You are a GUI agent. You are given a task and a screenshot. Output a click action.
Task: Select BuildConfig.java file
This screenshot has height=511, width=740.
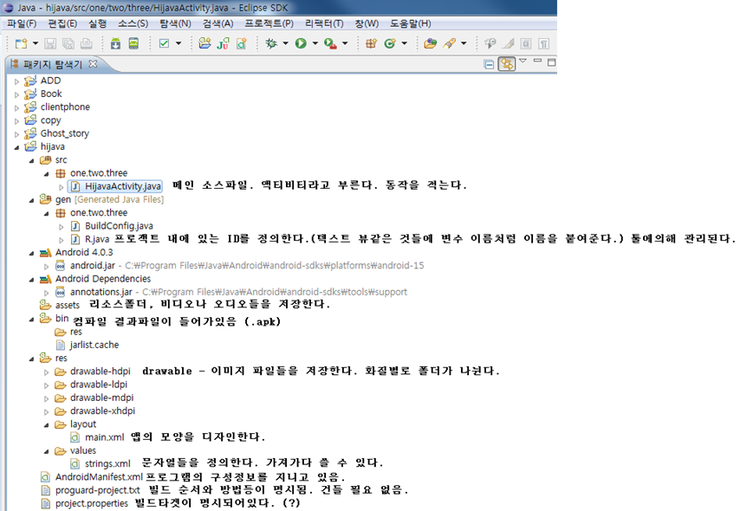112,226
